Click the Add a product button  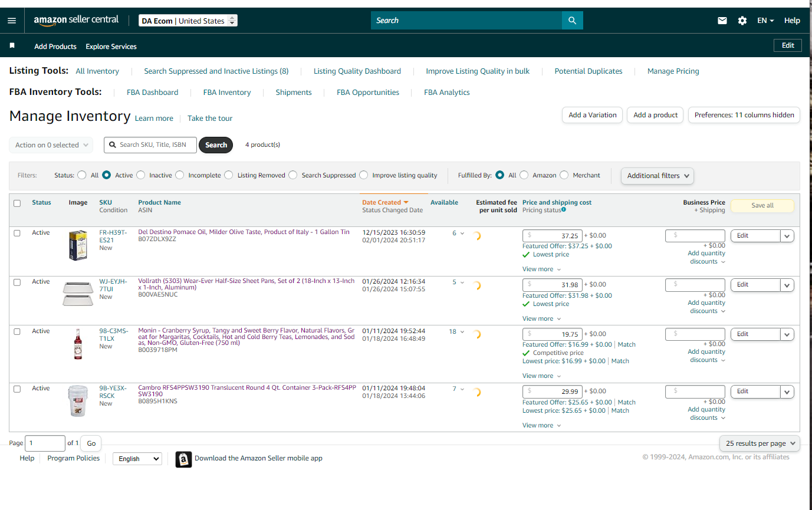tap(656, 115)
